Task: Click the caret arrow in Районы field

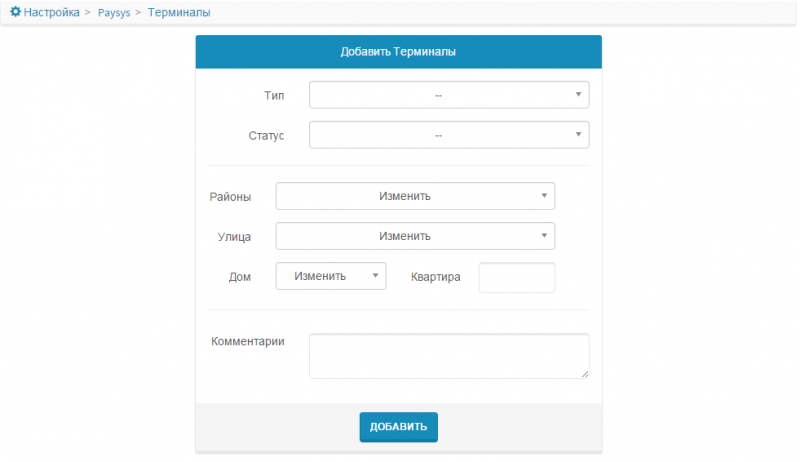Action: coord(544,195)
